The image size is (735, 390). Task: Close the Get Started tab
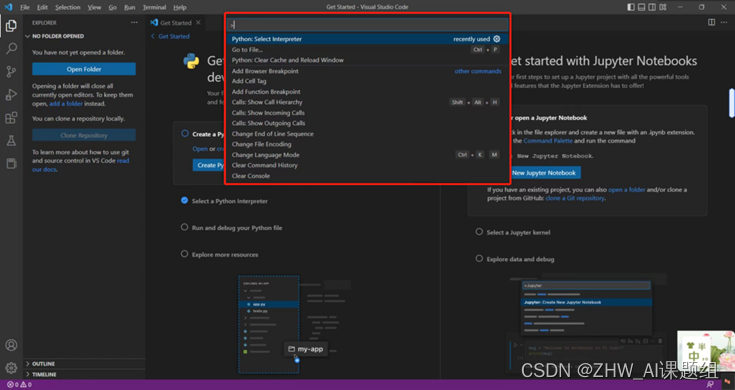tap(198, 22)
